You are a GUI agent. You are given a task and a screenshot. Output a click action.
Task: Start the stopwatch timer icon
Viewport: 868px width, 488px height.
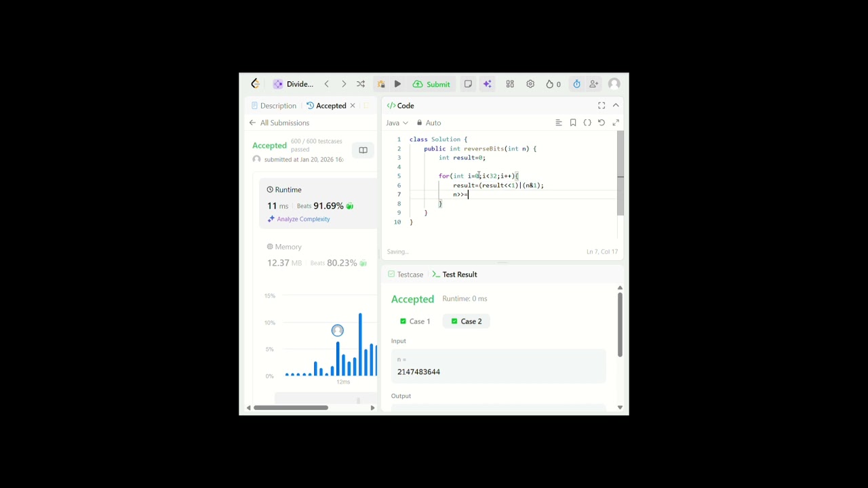(576, 84)
